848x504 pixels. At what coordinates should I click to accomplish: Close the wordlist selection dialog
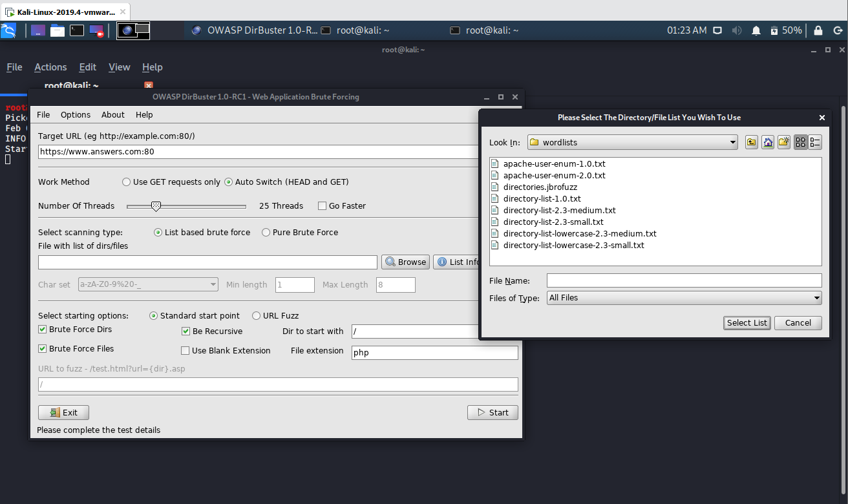(x=822, y=118)
